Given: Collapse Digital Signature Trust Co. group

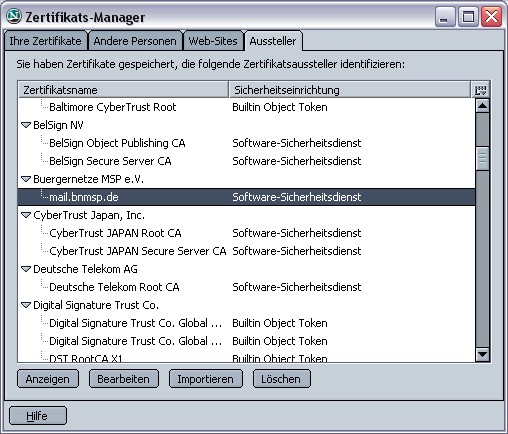Looking at the screenshot, I should [26, 305].
